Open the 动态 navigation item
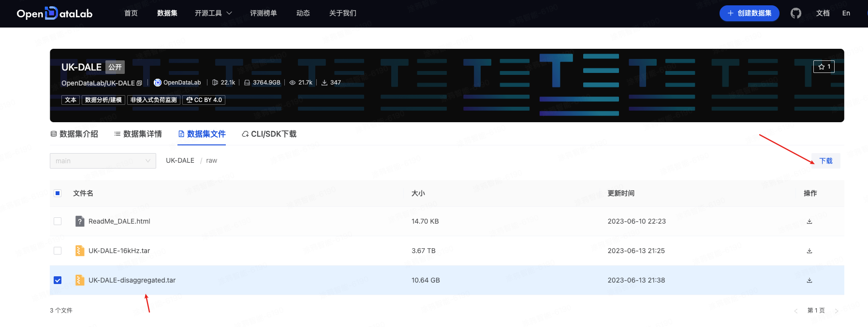 point(303,13)
